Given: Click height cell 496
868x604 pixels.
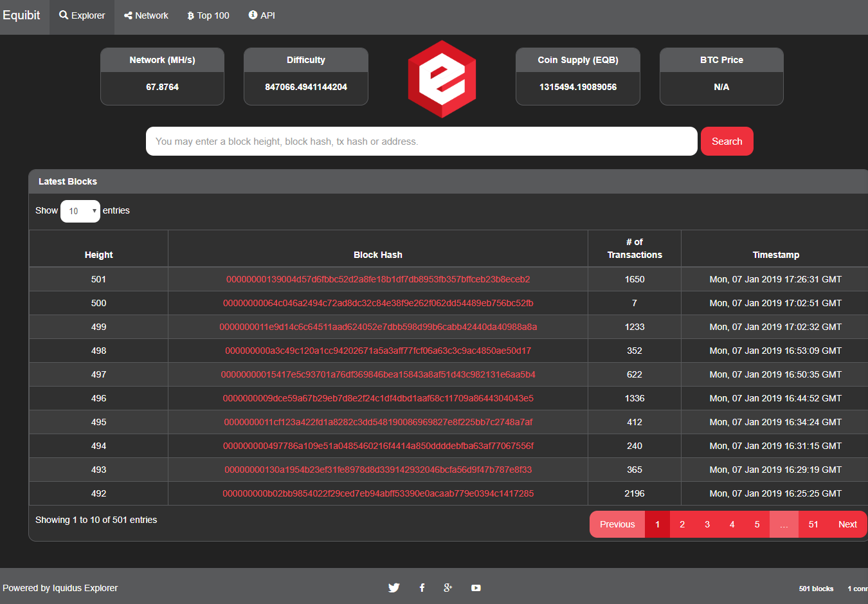Looking at the screenshot, I should (x=98, y=398).
